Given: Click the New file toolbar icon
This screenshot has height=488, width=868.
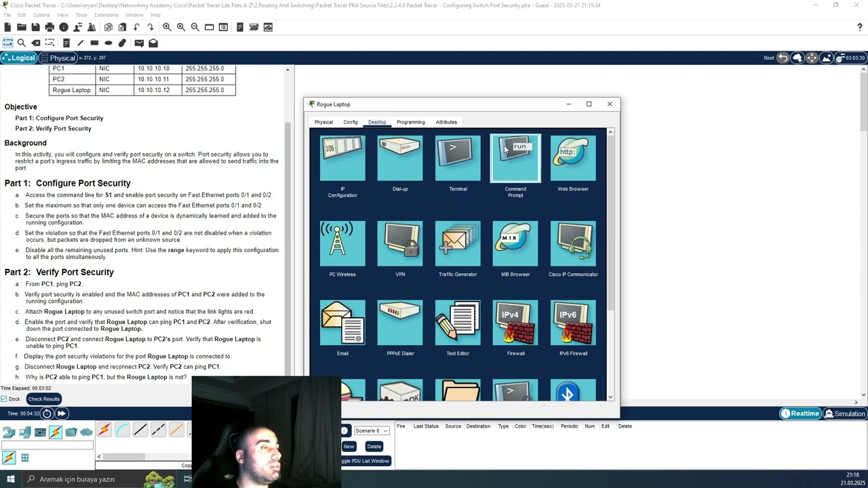Looking at the screenshot, I should (7, 27).
